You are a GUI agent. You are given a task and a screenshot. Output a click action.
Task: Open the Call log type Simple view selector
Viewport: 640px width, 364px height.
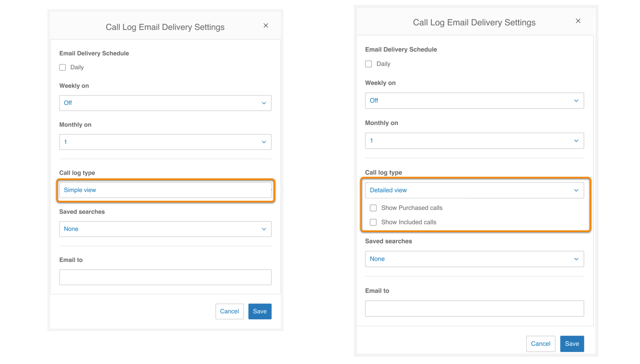pyautogui.click(x=165, y=190)
